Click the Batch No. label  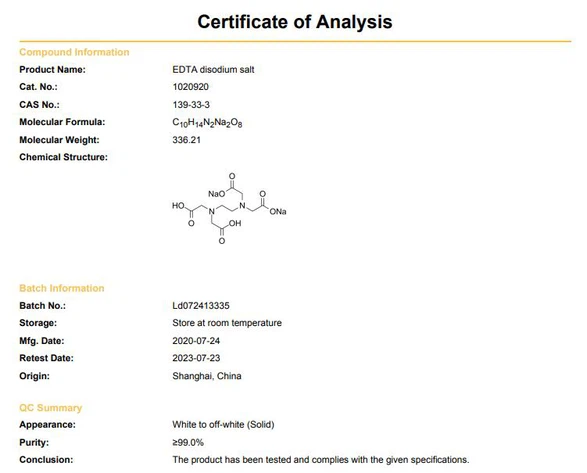click(42, 306)
